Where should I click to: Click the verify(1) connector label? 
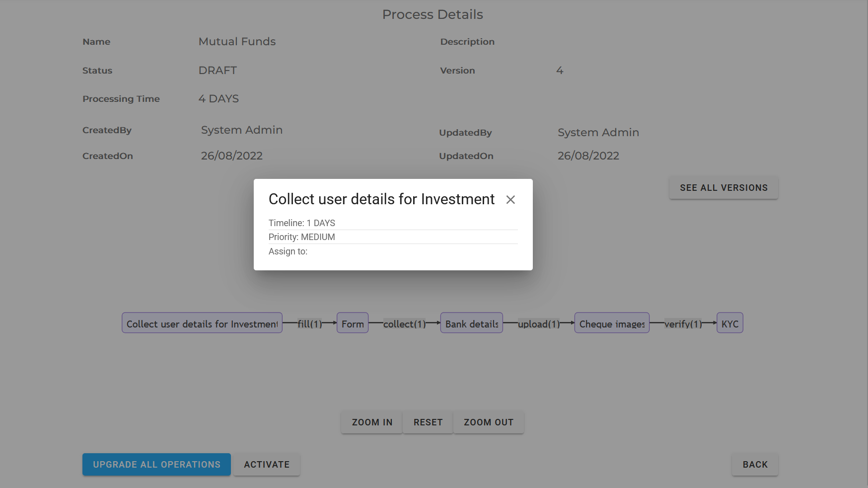[683, 324]
